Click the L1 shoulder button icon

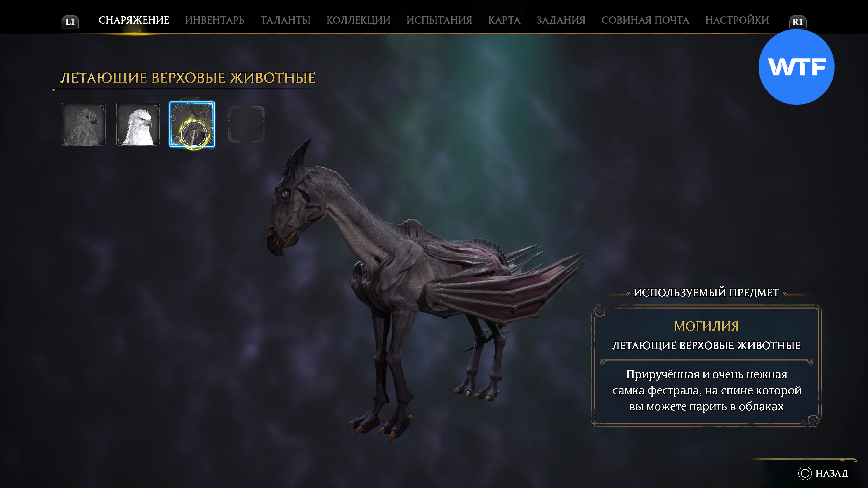(x=70, y=22)
